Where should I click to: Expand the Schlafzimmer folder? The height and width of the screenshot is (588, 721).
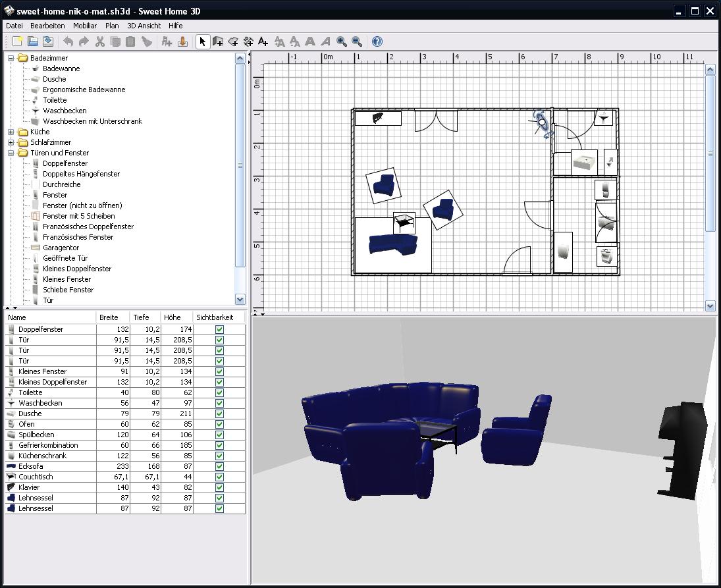click(11, 142)
